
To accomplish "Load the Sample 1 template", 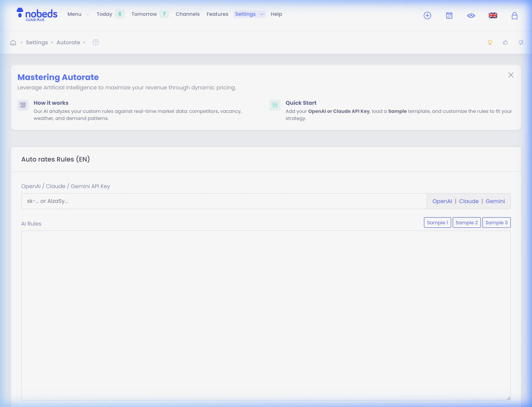I will pyautogui.click(x=437, y=222).
